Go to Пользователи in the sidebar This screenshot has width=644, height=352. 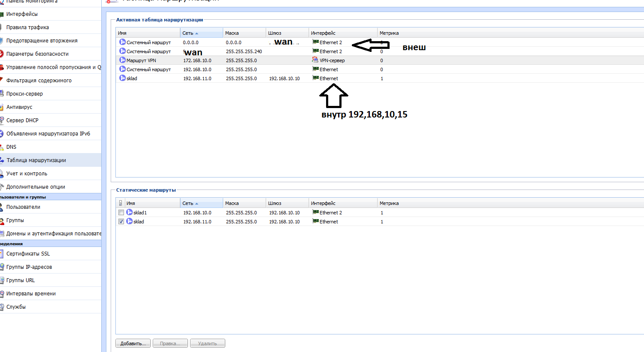pos(23,207)
